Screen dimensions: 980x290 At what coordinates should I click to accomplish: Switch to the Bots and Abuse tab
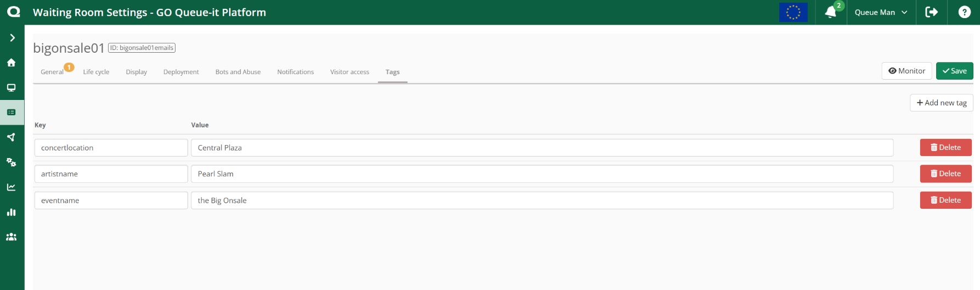coord(238,72)
